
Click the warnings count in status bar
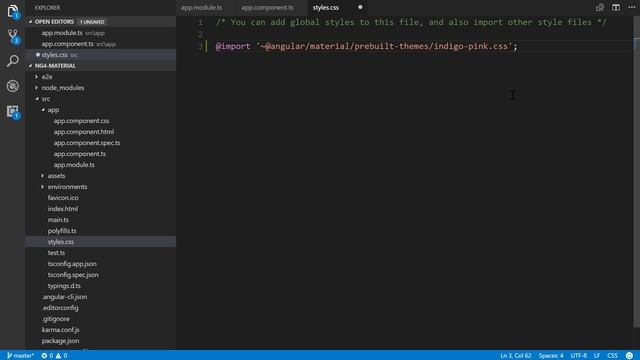click(61, 356)
